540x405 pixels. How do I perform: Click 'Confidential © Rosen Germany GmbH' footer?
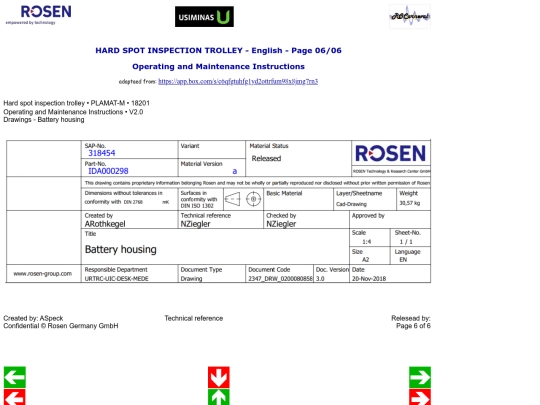(61, 326)
